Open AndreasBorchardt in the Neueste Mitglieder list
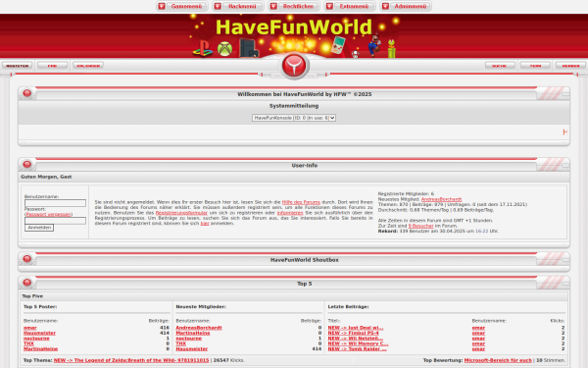The height and width of the screenshot is (368, 588). pos(199,328)
